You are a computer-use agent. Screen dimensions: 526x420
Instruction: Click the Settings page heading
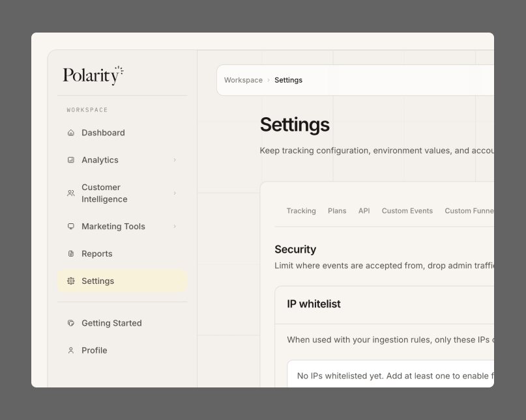tap(295, 124)
